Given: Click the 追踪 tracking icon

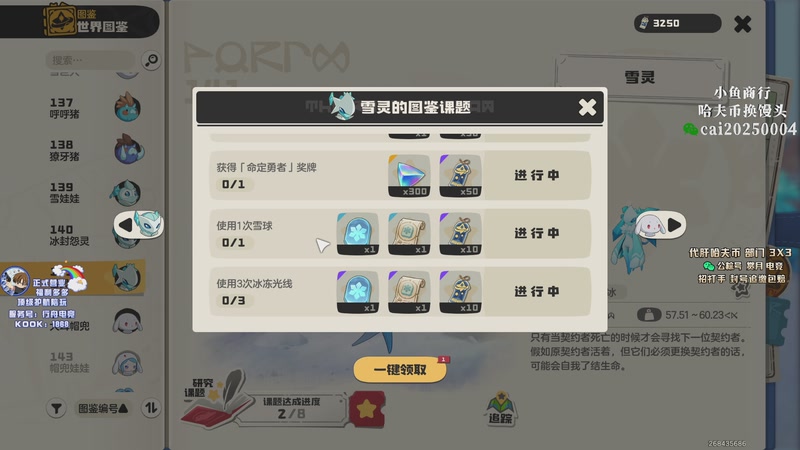Looking at the screenshot, I should click(x=501, y=409).
